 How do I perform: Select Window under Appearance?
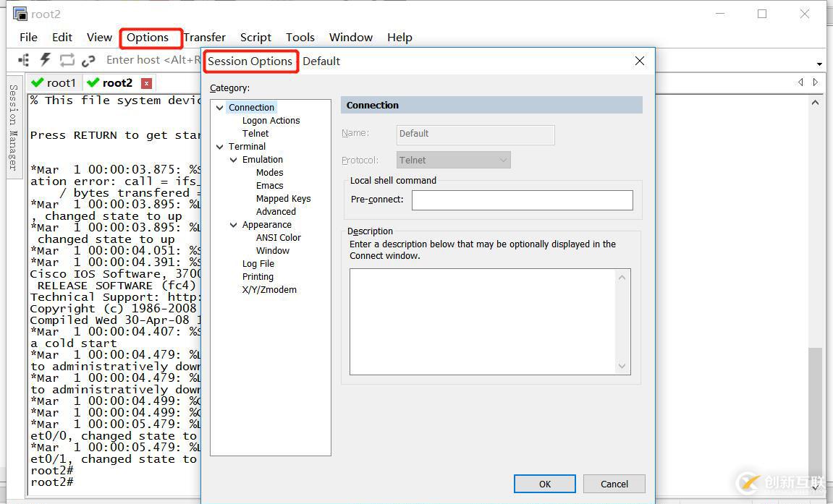tap(273, 251)
